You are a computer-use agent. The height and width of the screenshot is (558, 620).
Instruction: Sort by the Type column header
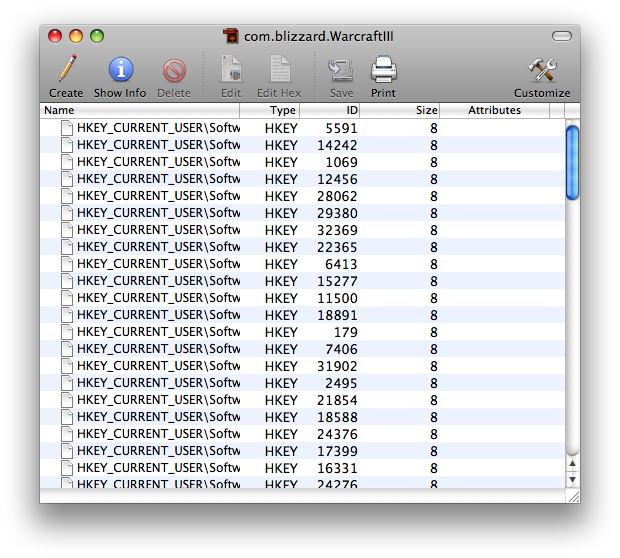click(270, 110)
